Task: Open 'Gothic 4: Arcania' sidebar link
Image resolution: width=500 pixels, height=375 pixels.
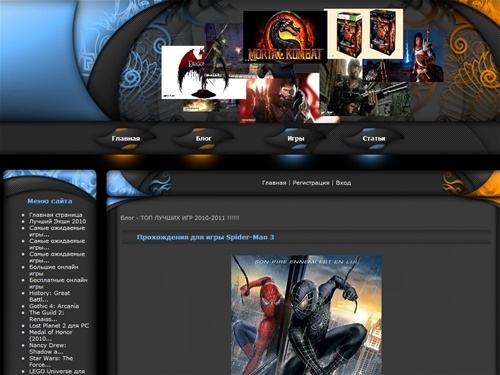Action: pos(54,306)
